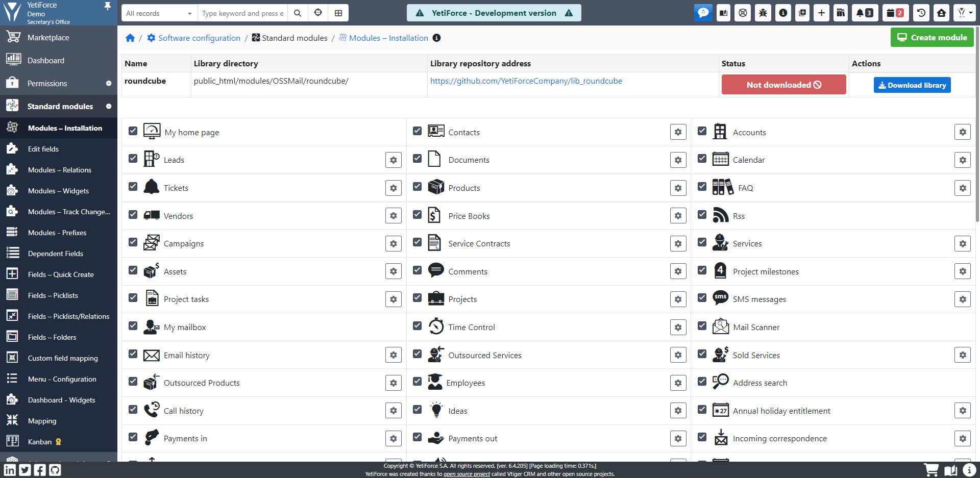Viewport: 980px width, 478px height.
Task: Click the grid view icon beside search
Action: coord(338,13)
